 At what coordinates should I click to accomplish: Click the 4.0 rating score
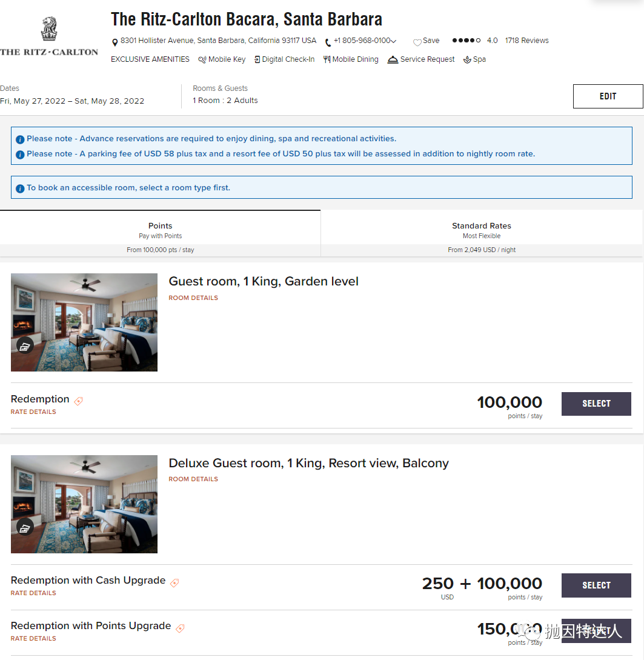pyautogui.click(x=492, y=41)
